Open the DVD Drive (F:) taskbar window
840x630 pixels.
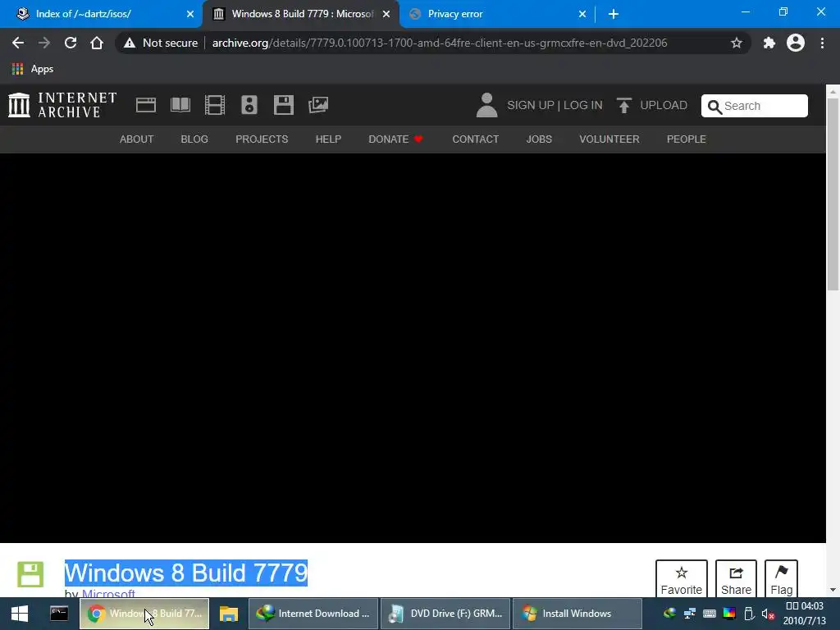(445, 614)
